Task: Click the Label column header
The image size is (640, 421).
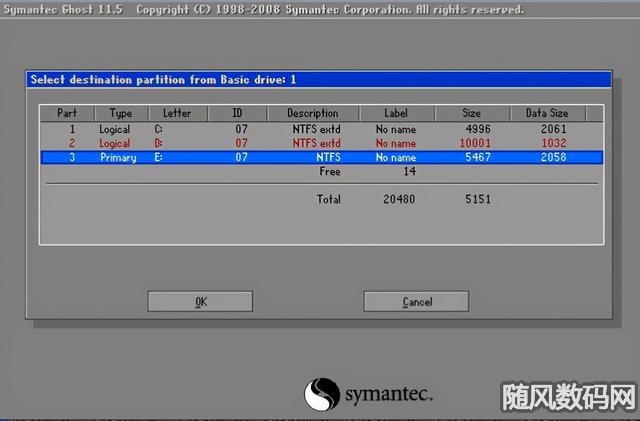Action: tap(396, 113)
